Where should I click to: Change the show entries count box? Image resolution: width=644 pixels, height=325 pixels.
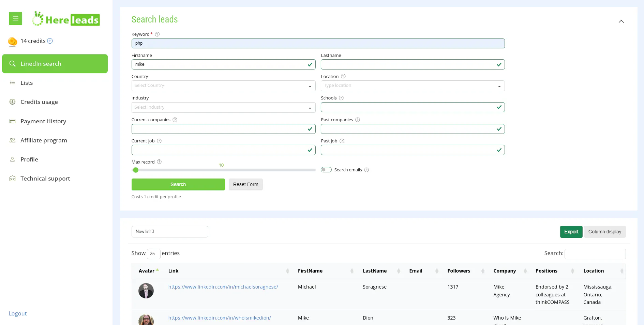(x=153, y=254)
